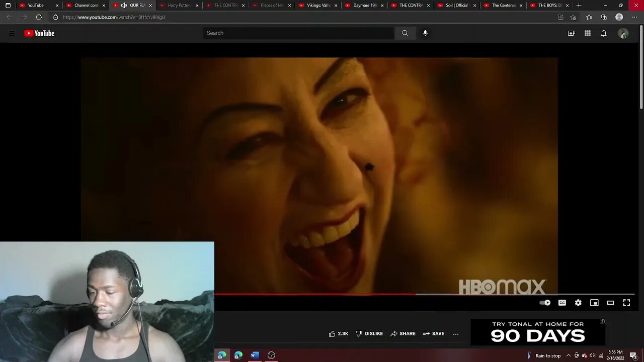
Task: Go back with browser back arrow
Action: coord(9,17)
